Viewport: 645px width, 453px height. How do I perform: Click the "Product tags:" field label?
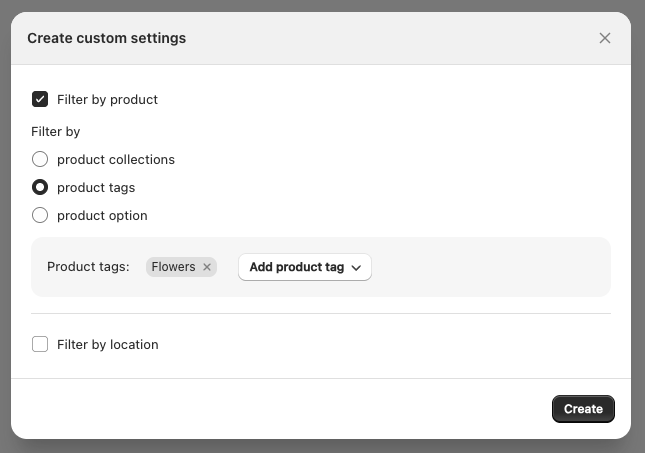coord(88,267)
